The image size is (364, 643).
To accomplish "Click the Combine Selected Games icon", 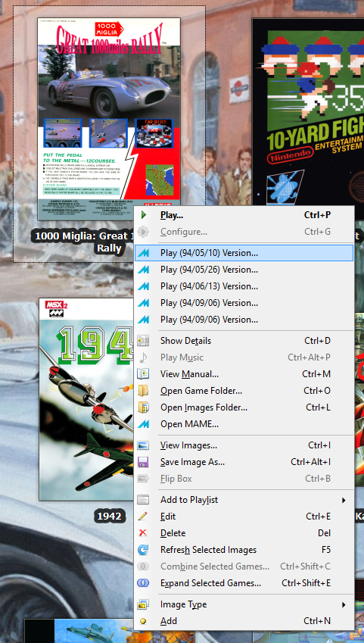I will point(143,567).
